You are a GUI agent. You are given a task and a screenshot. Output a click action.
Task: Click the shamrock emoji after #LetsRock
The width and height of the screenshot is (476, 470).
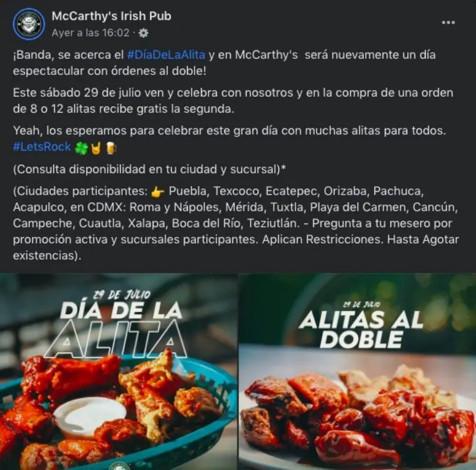tap(81, 148)
